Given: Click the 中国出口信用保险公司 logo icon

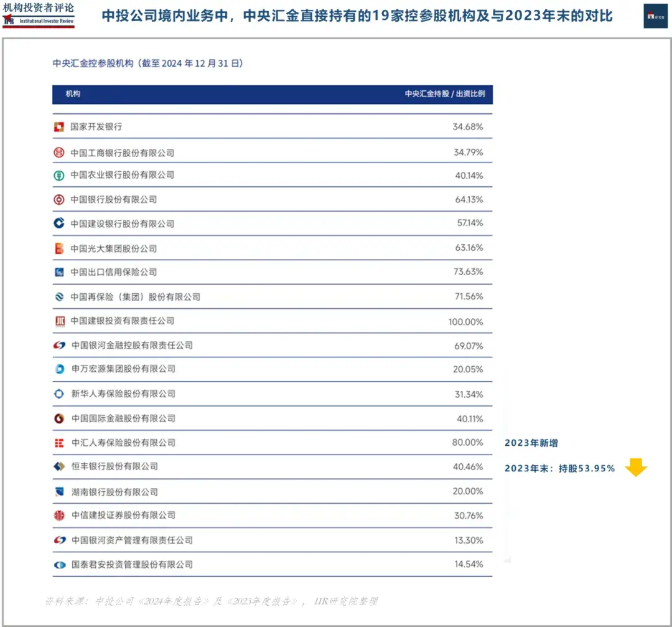Looking at the screenshot, I should tap(59, 272).
